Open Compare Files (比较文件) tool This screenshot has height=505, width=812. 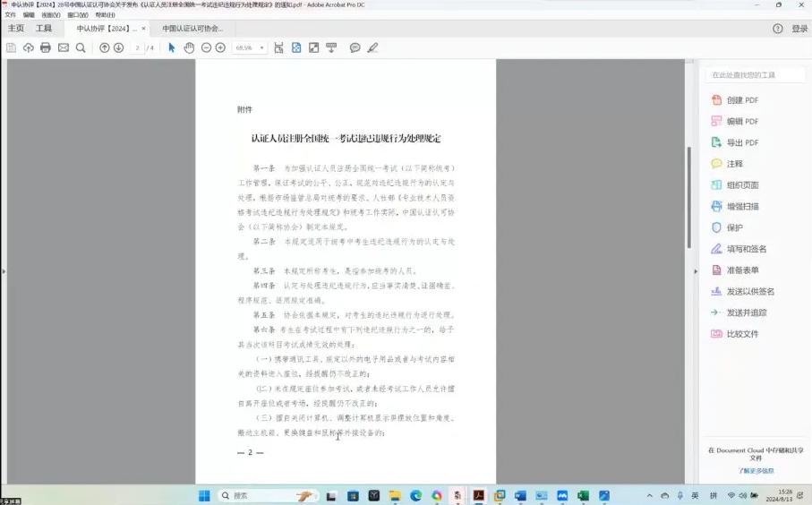[735, 334]
